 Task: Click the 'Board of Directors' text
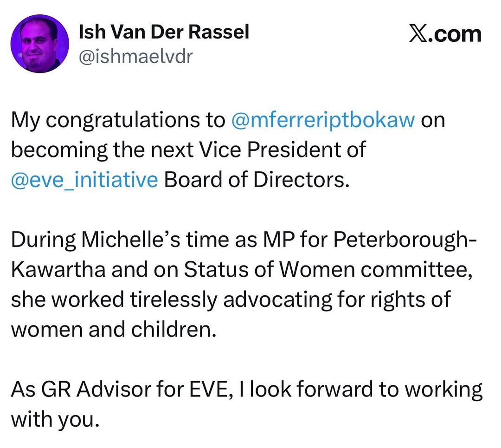[x=256, y=180]
